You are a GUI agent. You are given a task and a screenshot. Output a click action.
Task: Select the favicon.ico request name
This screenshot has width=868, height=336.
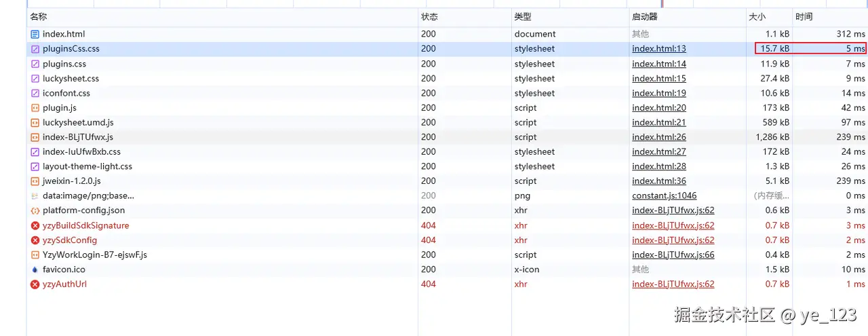pos(64,269)
